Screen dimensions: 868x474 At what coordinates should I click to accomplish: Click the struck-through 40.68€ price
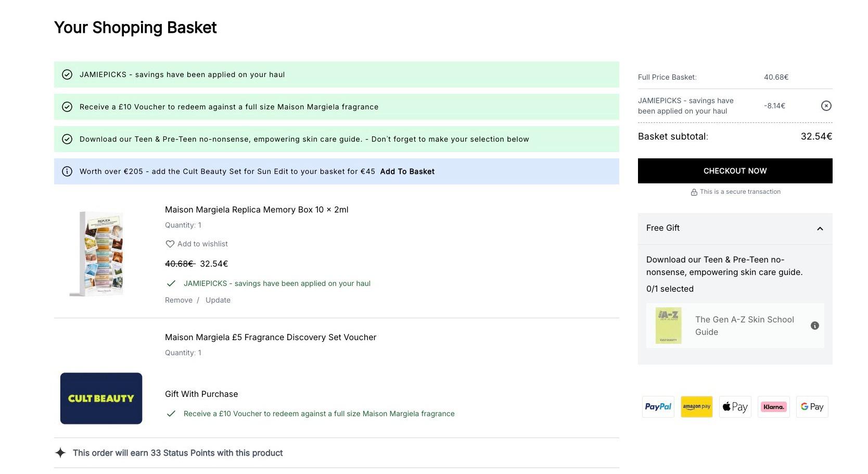coord(180,264)
